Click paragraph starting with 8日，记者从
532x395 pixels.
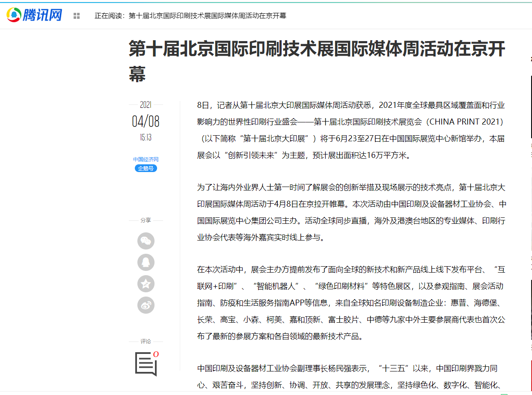pos(351,130)
